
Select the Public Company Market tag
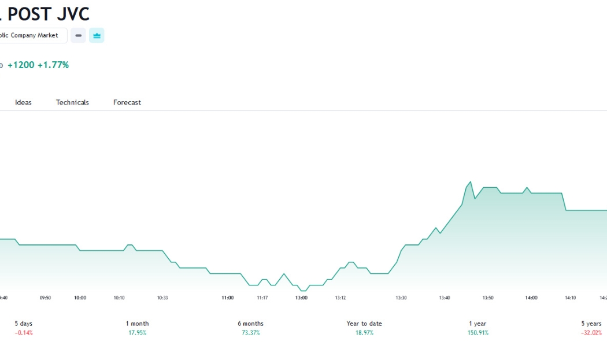(x=33, y=35)
